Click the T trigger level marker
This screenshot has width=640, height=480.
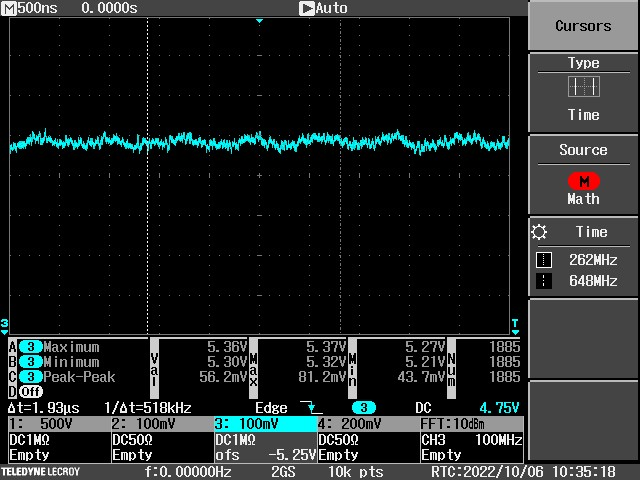pos(515,326)
